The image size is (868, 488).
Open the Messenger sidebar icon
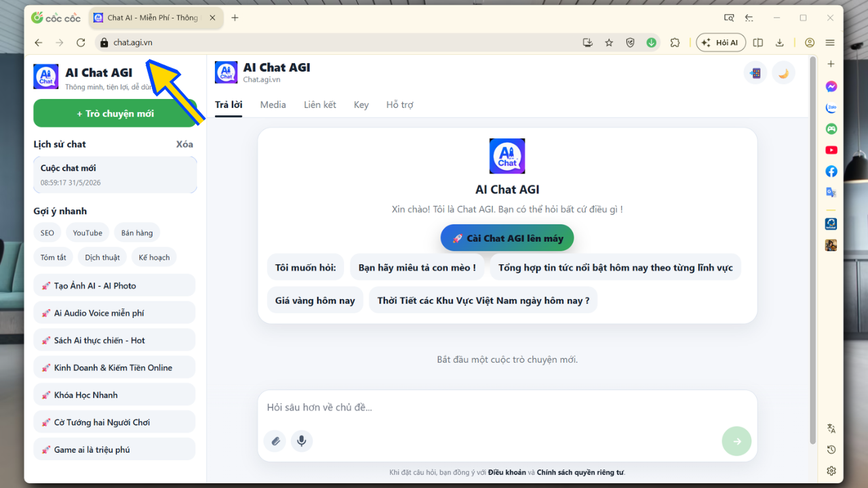(831, 87)
